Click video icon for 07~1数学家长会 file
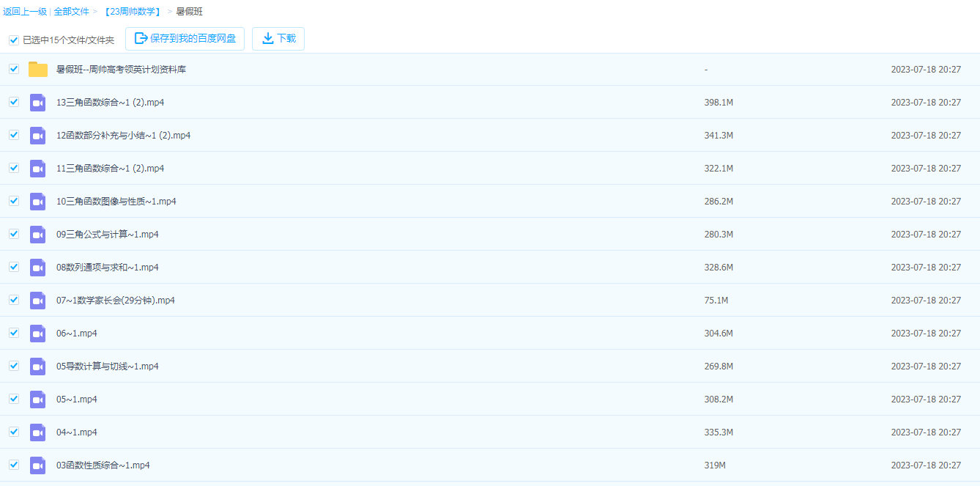Viewport: 980px width, 486px height. [x=38, y=301]
